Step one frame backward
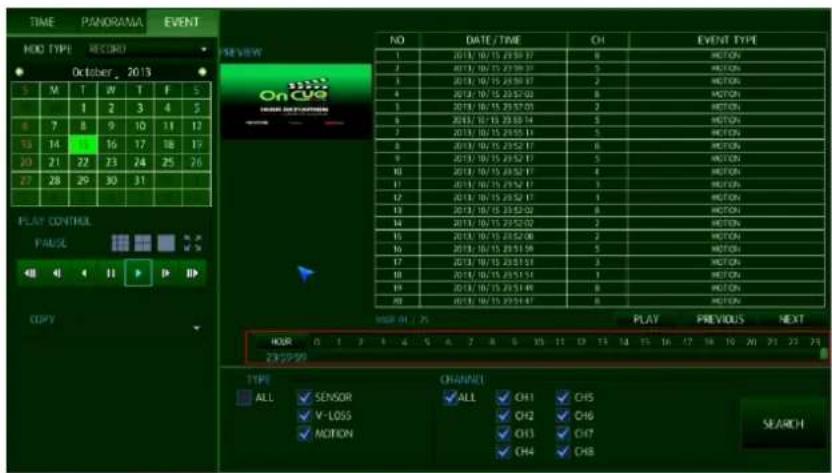The width and height of the screenshot is (832, 473). pos(57,273)
